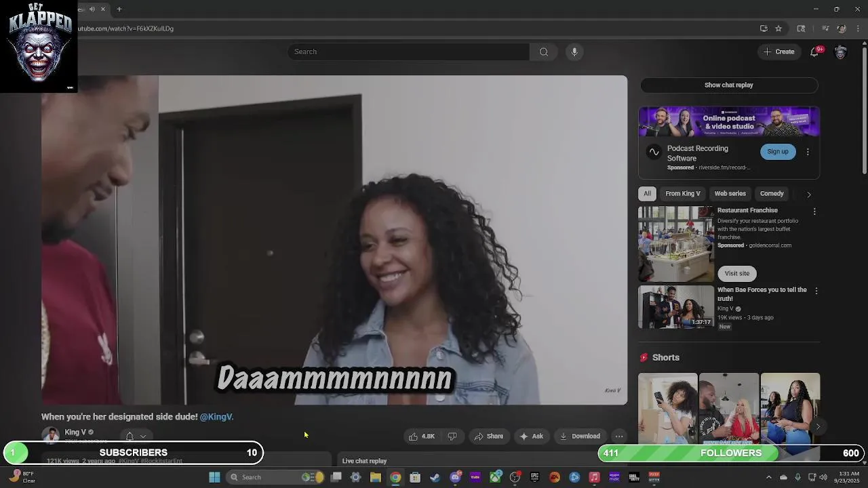Open Xbox app from taskbar

coord(495,477)
